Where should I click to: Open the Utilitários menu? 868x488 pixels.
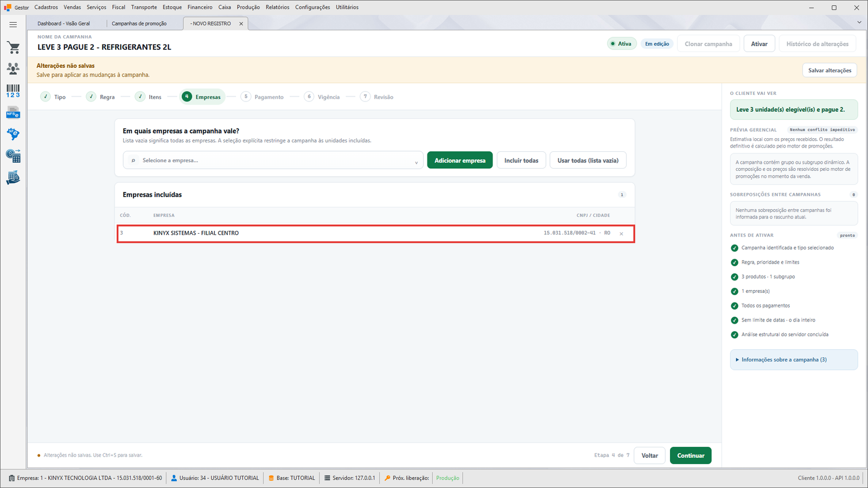click(x=347, y=7)
